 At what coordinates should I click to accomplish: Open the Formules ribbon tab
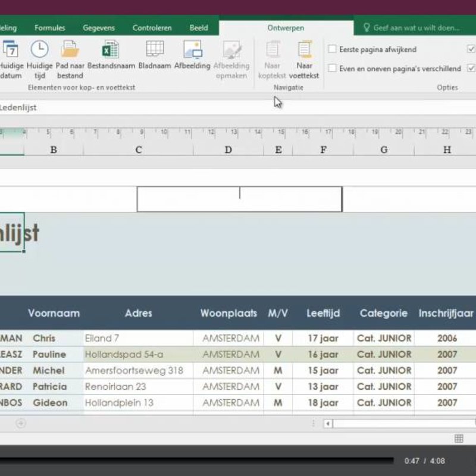(50, 28)
